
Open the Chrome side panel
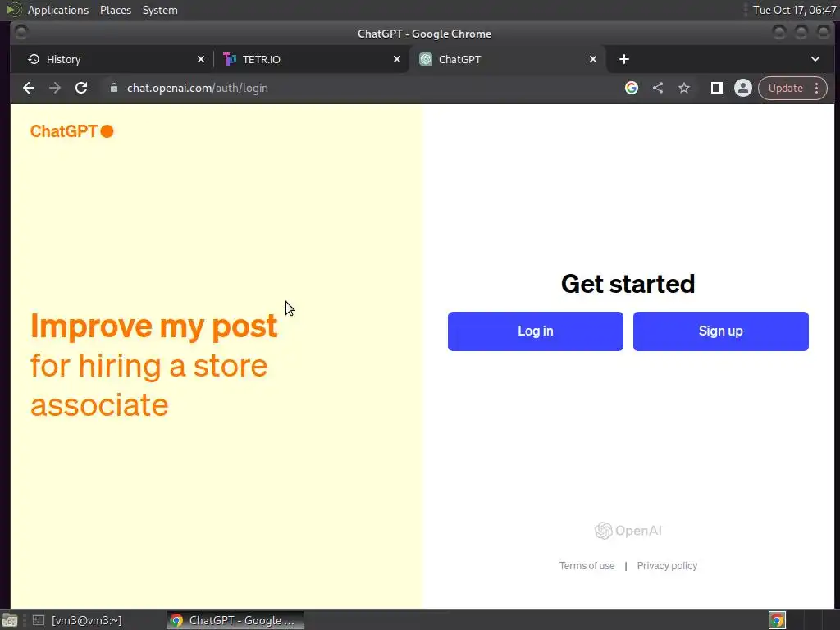(716, 88)
